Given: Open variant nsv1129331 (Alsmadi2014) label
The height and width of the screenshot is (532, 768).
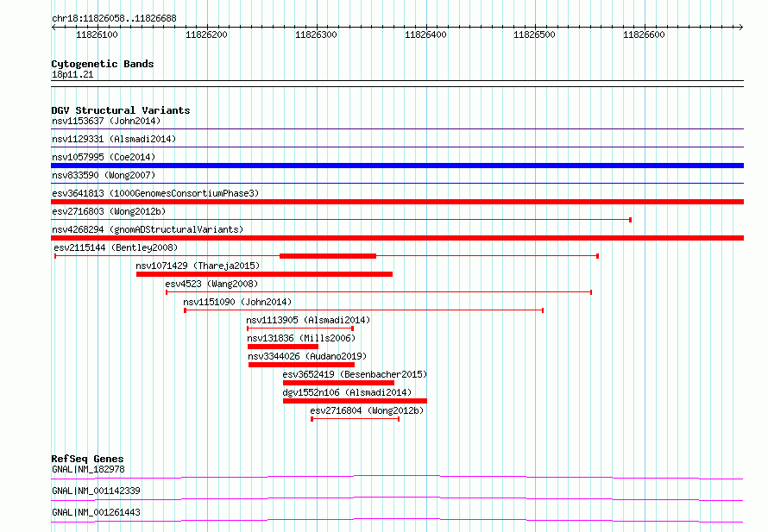Looking at the screenshot, I should coord(114,139).
